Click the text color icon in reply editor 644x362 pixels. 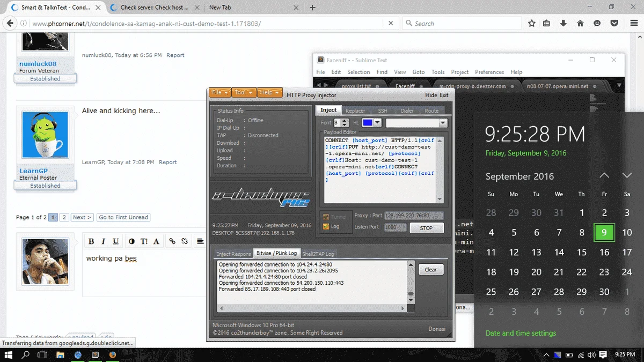132,241
